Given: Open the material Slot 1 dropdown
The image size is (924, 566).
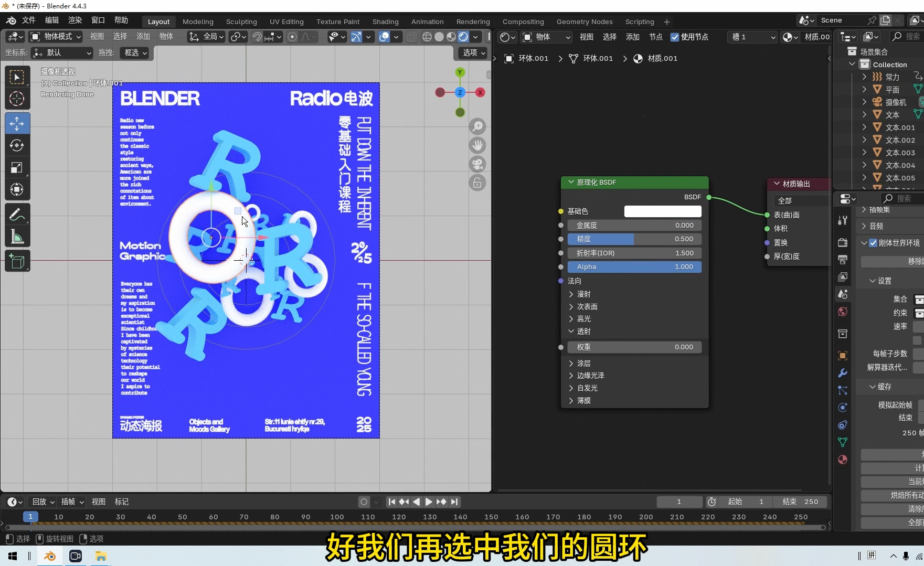Looking at the screenshot, I should [752, 37].
